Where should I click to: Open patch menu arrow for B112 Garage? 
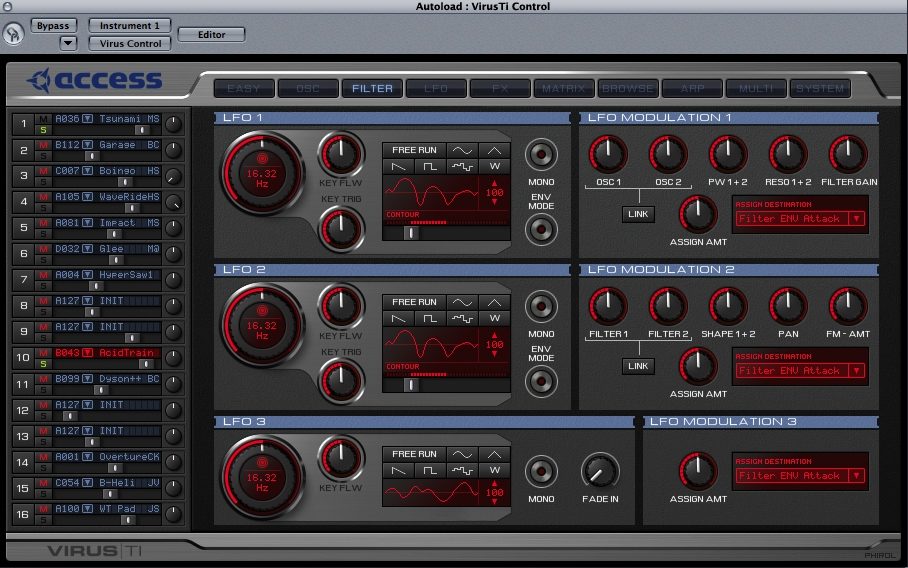(x=87, y=145)
